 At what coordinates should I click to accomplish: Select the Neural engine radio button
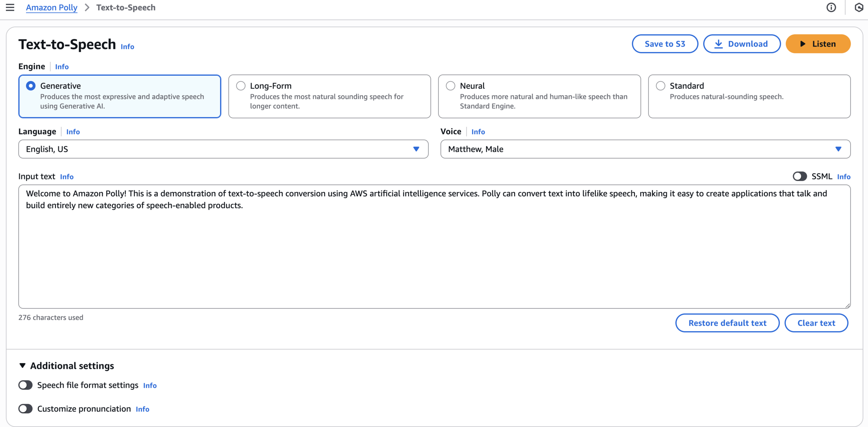[450, 86]
